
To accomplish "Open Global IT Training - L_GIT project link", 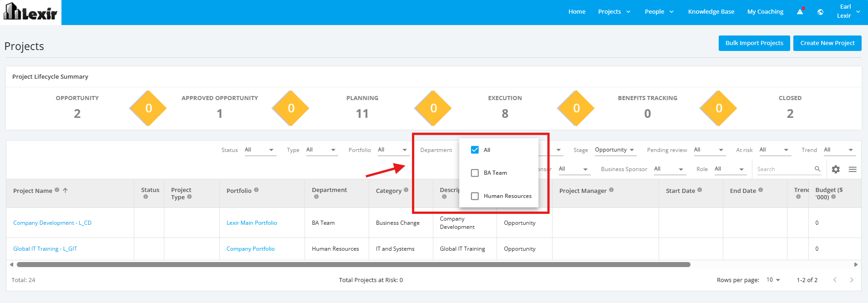I will (x=45, y=249).
